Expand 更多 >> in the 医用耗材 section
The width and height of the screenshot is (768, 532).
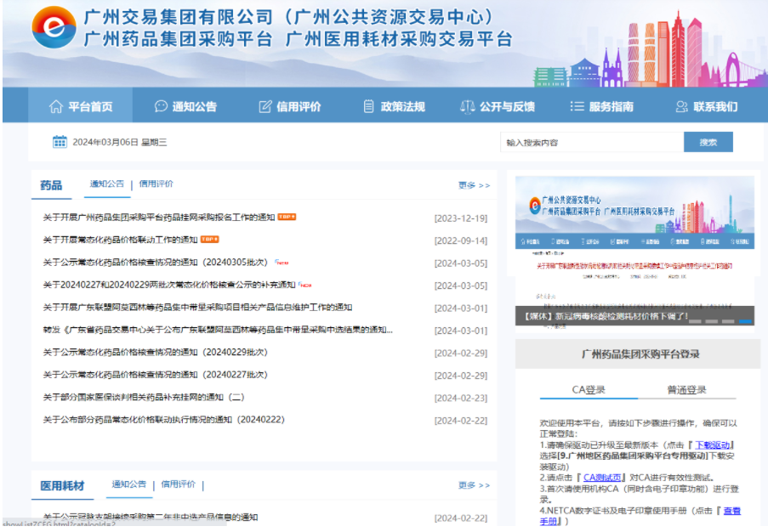click(x=474, y=484)
